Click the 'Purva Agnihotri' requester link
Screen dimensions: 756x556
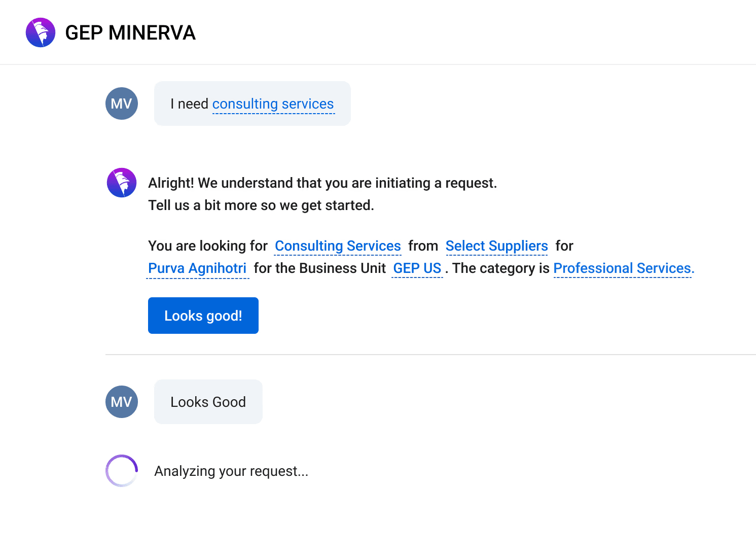coord(197,268)
